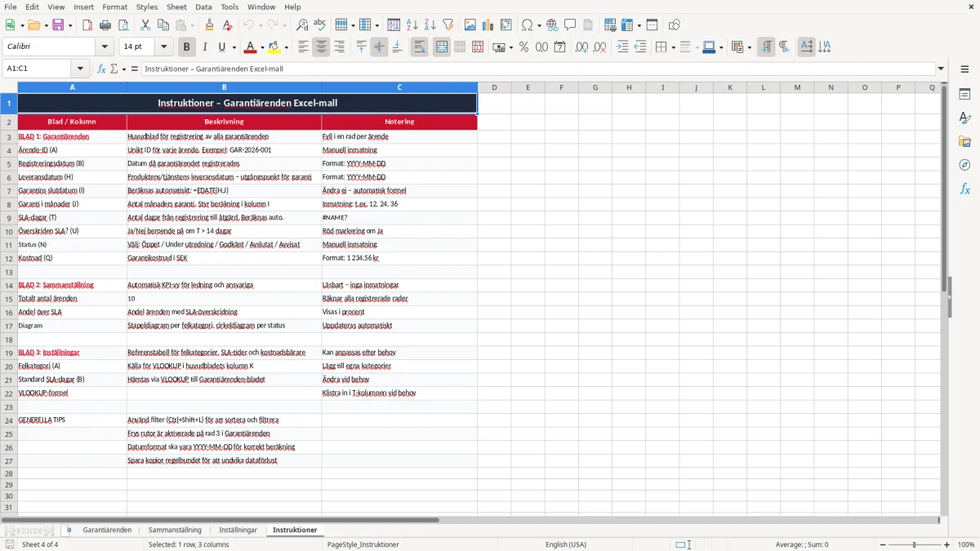Click the formula input line
Screen dimensions: 980x551
point(538,69)
